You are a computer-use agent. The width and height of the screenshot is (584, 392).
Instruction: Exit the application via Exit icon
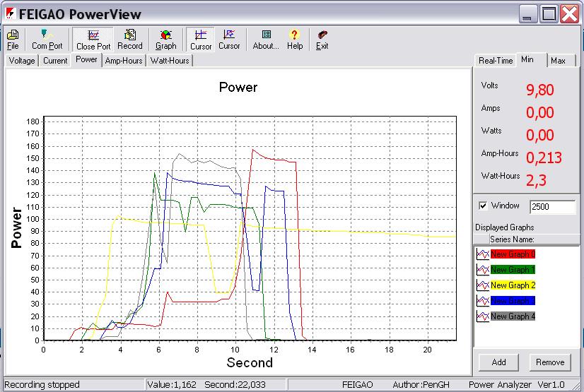coord(322,39)
